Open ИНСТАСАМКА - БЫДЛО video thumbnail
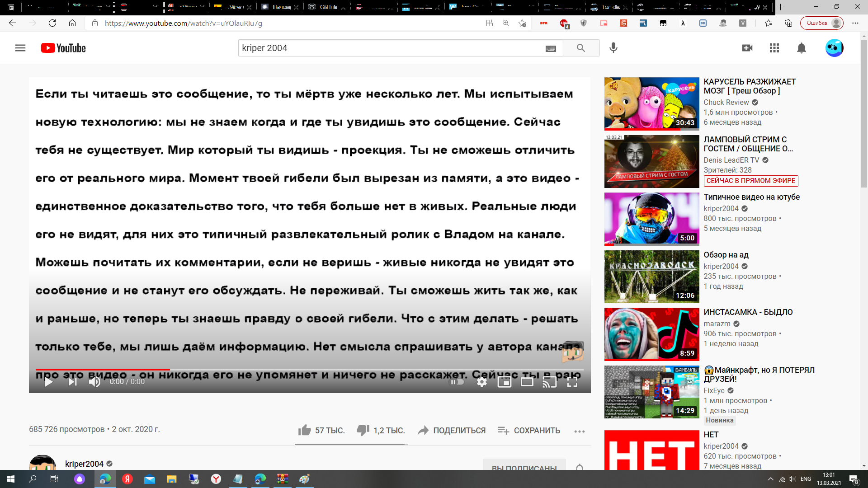The height and width of the screenshot is (488, 868). tap(651, 334)
